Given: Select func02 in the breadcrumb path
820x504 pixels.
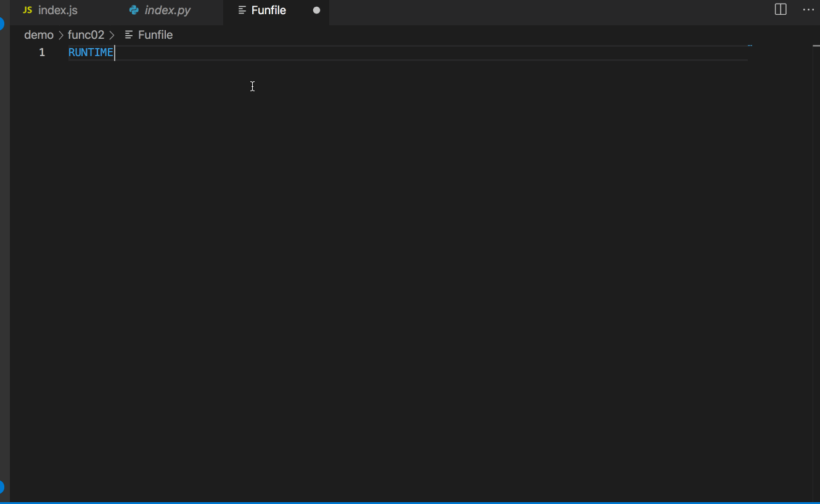Looking at the screenshot, I should click(x=86, y=35).
